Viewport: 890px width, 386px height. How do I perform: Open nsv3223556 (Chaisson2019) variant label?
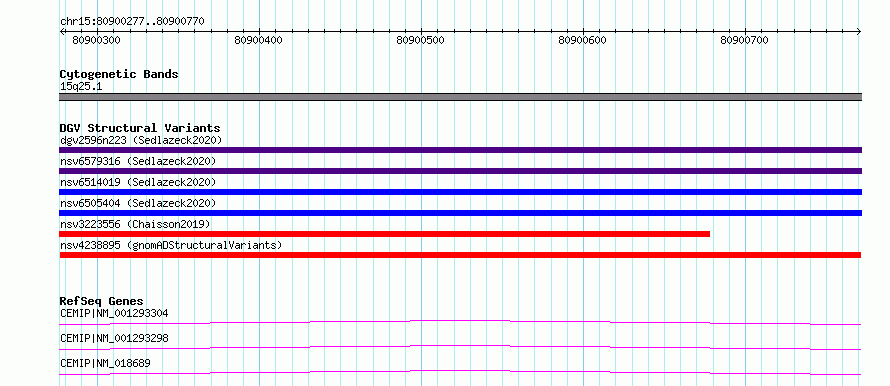point(135,225)
